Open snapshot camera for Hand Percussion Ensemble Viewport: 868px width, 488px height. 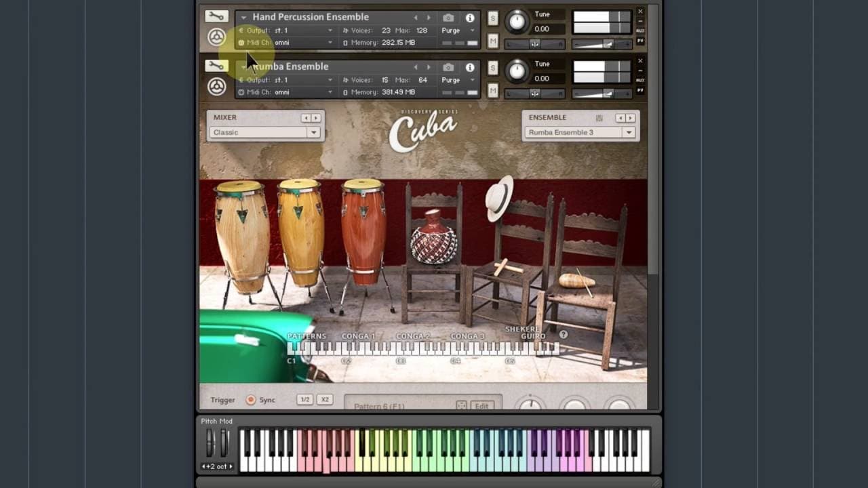coord(448,18)
